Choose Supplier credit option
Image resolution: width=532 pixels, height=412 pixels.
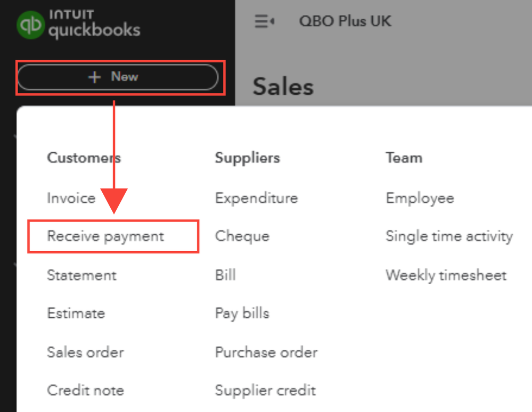coord(265,390)
